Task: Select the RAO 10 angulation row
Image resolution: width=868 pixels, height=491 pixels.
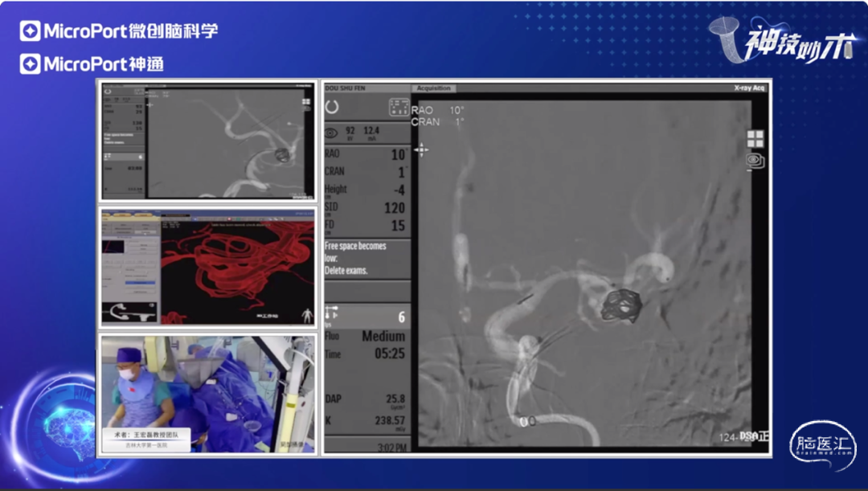Action: click(367, 153)
